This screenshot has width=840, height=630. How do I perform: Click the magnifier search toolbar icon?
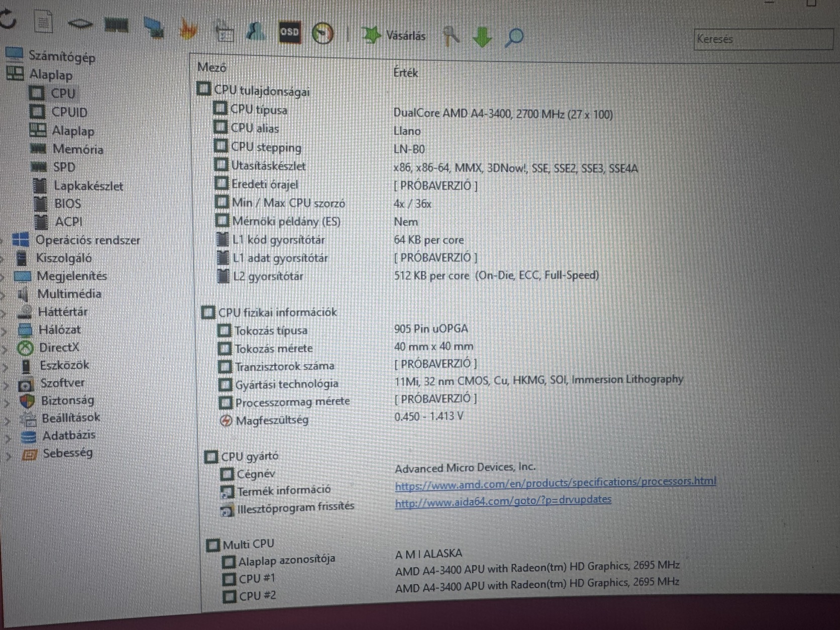point(514,38)
